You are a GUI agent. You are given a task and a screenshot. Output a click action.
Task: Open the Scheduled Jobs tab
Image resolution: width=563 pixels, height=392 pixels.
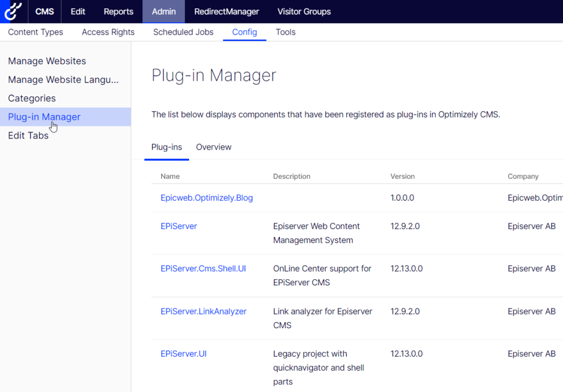(x=183, y=32)
